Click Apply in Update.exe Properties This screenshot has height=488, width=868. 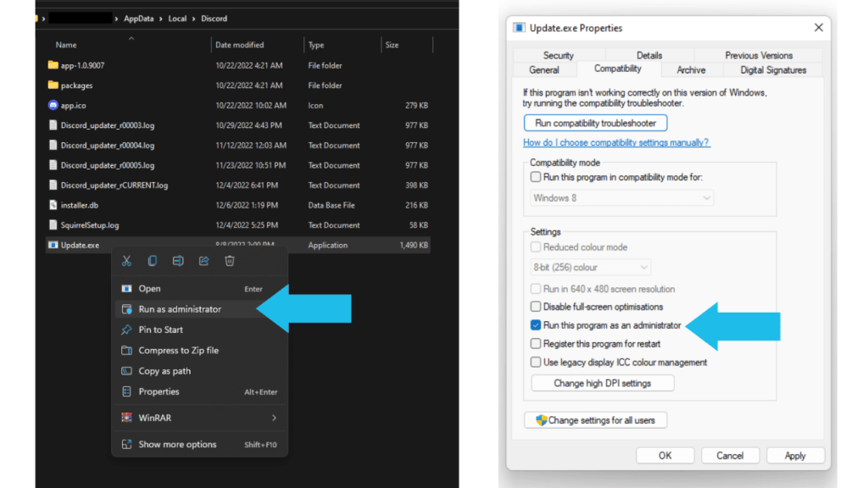point(795,455)
